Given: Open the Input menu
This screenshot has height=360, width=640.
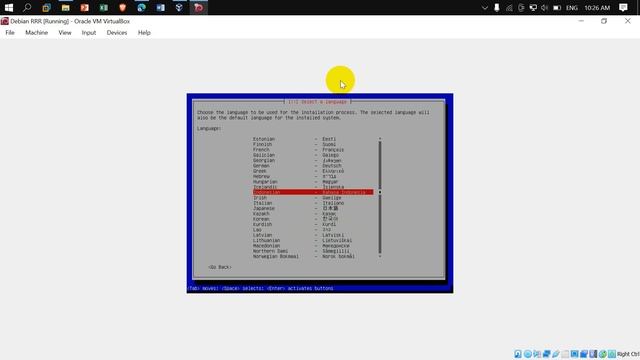Looking at the screenshot, I should coord(89,33).
